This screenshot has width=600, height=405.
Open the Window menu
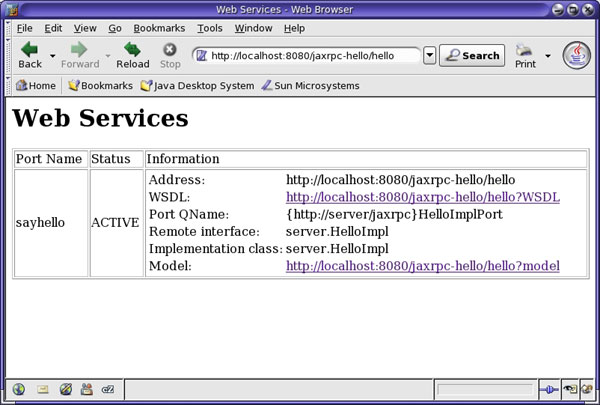tap(253, 28)
